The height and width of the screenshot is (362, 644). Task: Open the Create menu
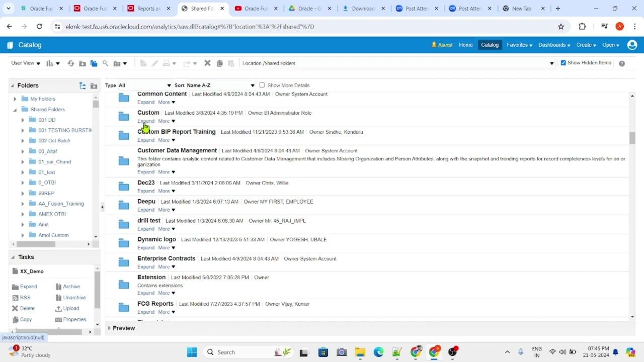point(586,45)
